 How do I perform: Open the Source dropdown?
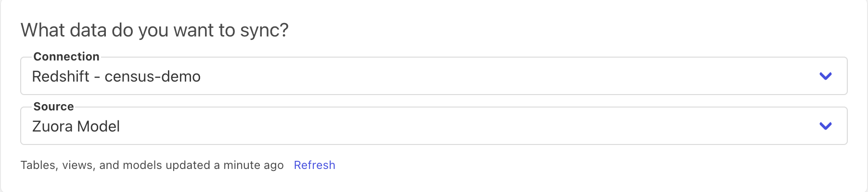pyautogui.click(x=433, y=126)
